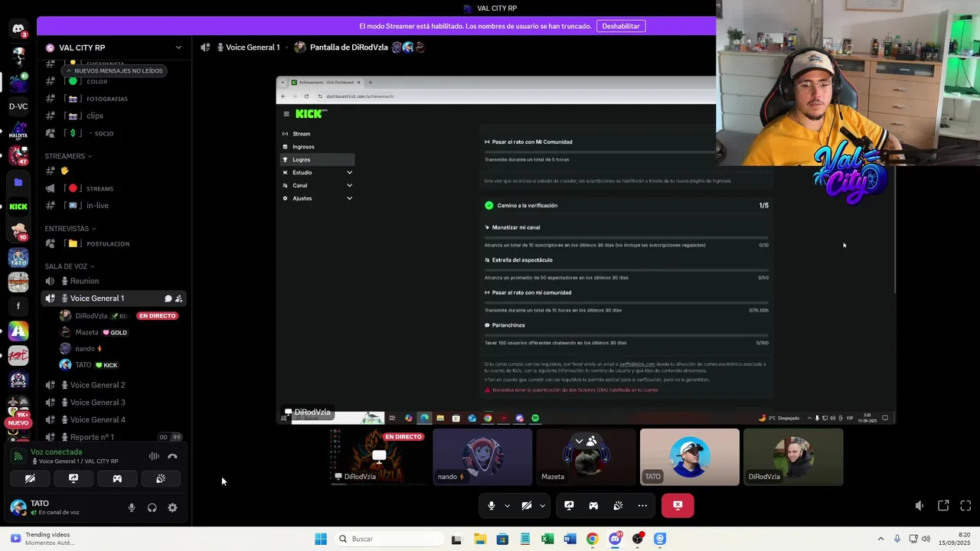Select the nando participant tile
The height and width of the screenshot is (551, 980).
tap(482, 457)
